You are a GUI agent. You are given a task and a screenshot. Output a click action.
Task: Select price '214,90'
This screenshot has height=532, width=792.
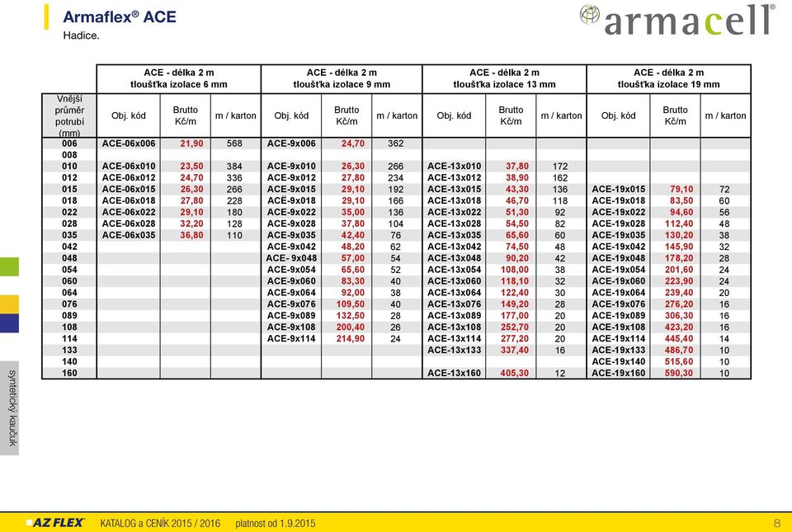(x=351, y=339)
